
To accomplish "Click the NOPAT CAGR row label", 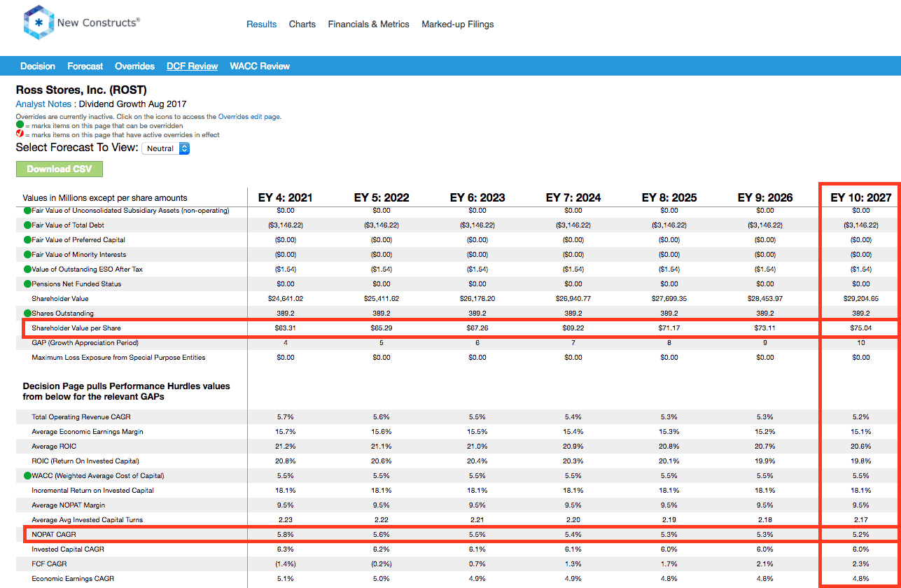I will click(x=54, y=534).
